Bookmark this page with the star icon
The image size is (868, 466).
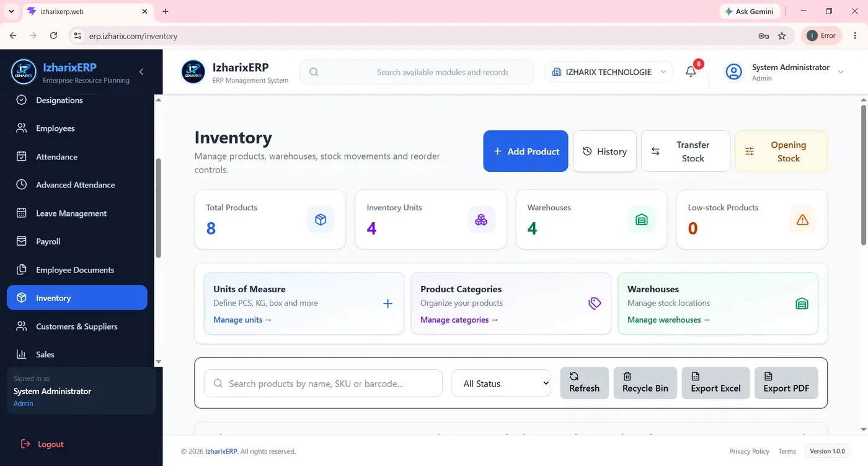782,36
